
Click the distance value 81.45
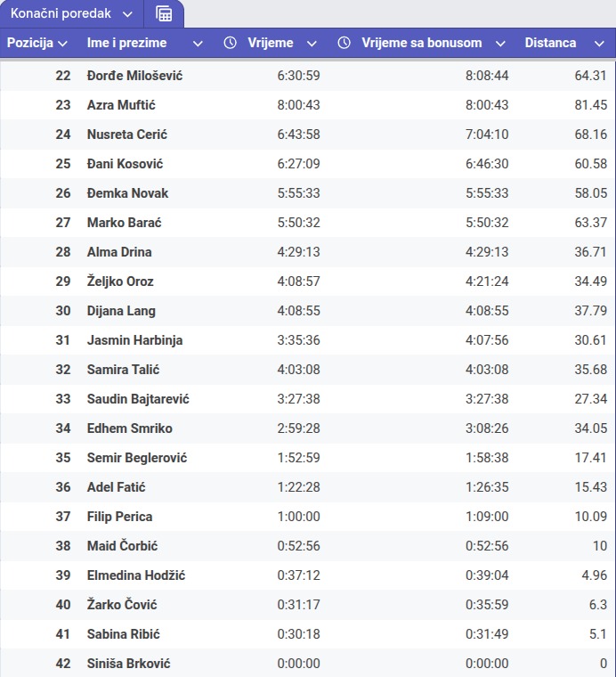590,105
